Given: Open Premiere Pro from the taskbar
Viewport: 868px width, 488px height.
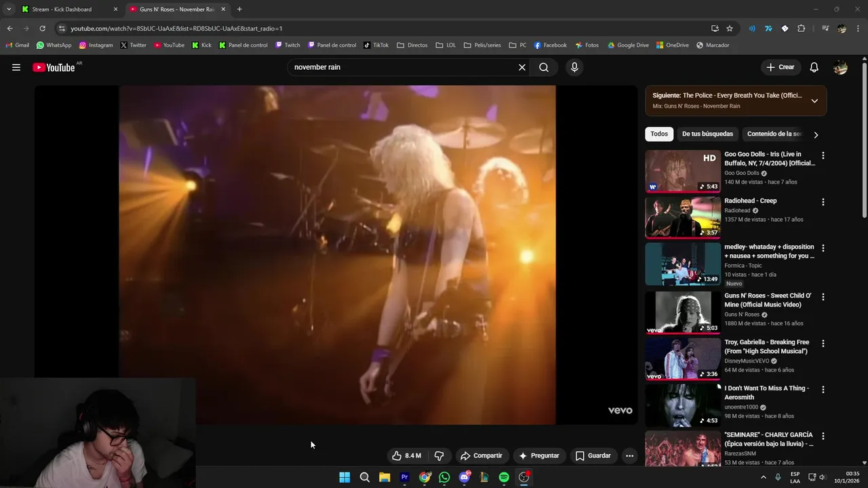Looking at the screenshot, I should 404,477.
